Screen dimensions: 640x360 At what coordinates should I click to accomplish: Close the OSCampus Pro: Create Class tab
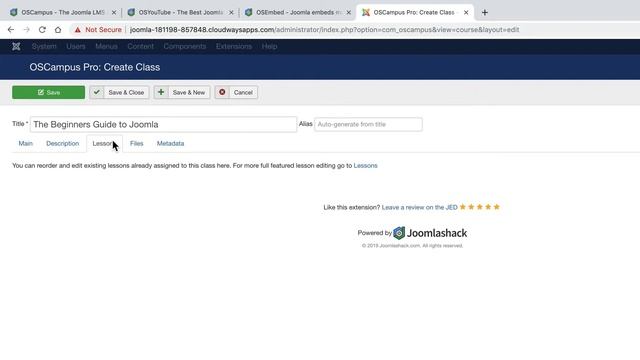coord(466,13)
